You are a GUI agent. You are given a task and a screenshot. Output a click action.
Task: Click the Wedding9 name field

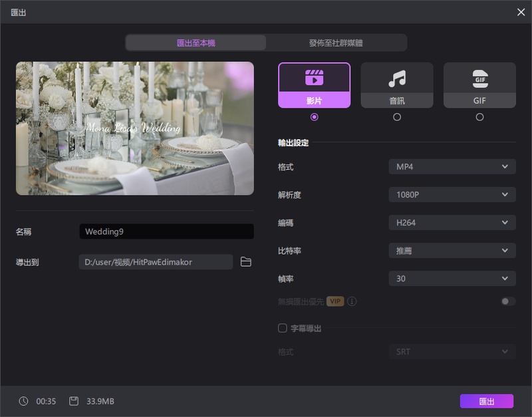[167, 231]
